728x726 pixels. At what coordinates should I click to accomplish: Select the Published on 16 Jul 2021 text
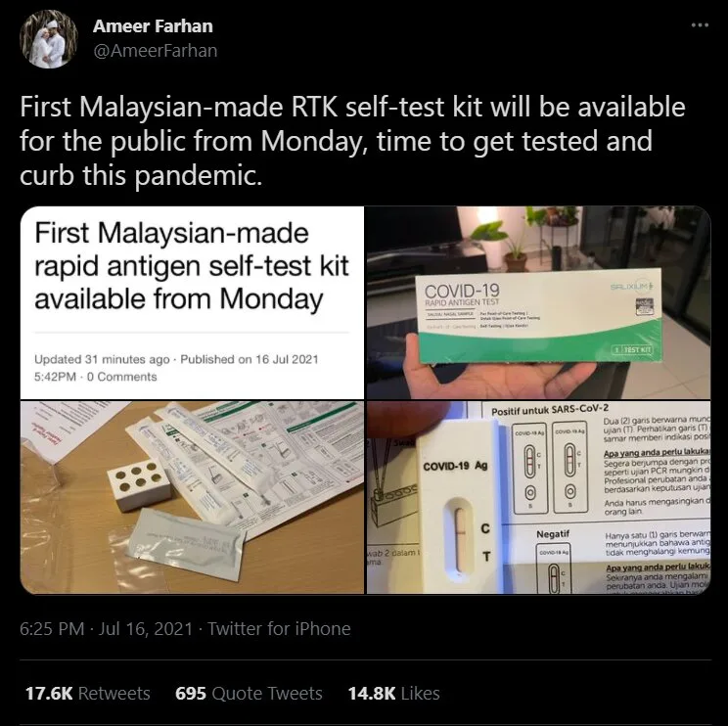(x=249, y=359)
